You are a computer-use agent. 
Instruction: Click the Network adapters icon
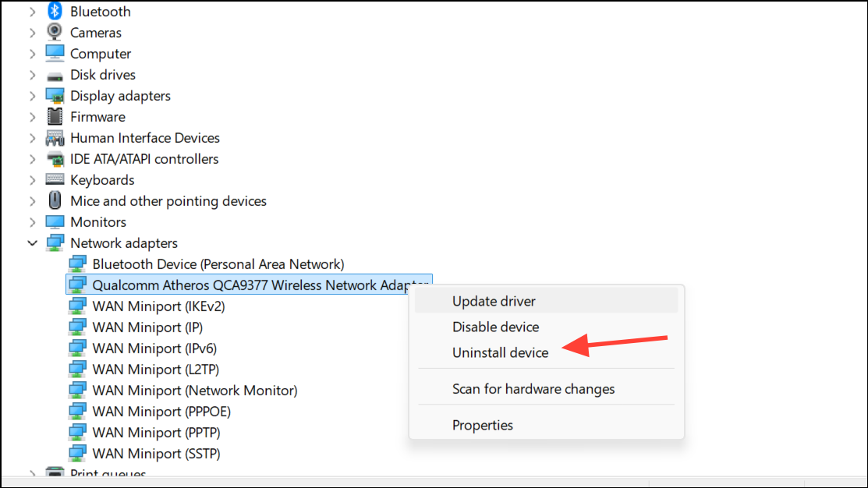pos(54,242)
